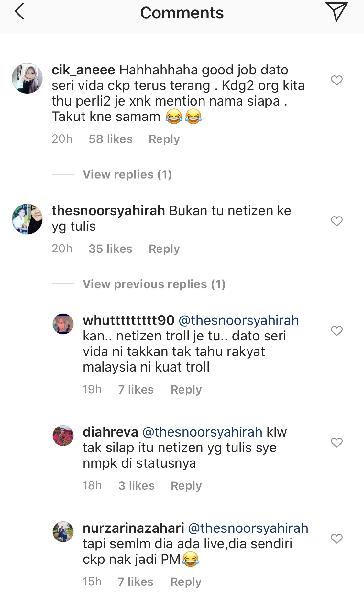This screenshot has height=600, width=364.
Task: Like thesnoorsyahirah's comment with the heart
Action: tap(336, 221)
